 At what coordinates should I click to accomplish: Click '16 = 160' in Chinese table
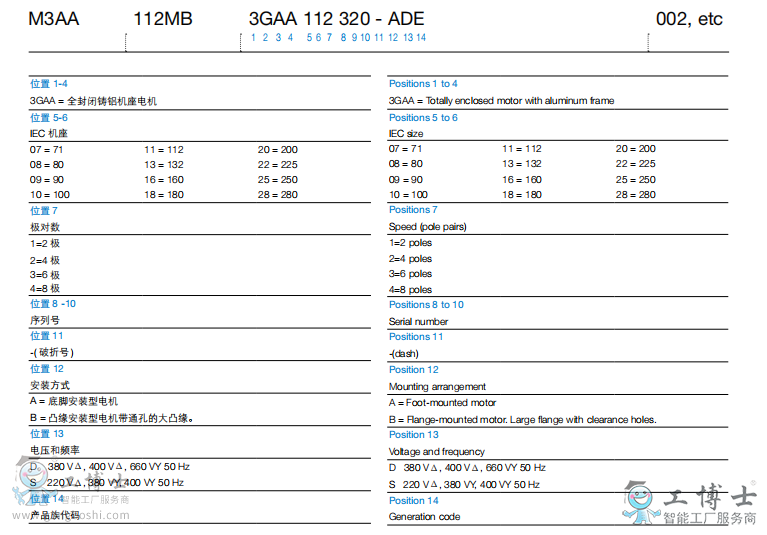pos(164,180)
